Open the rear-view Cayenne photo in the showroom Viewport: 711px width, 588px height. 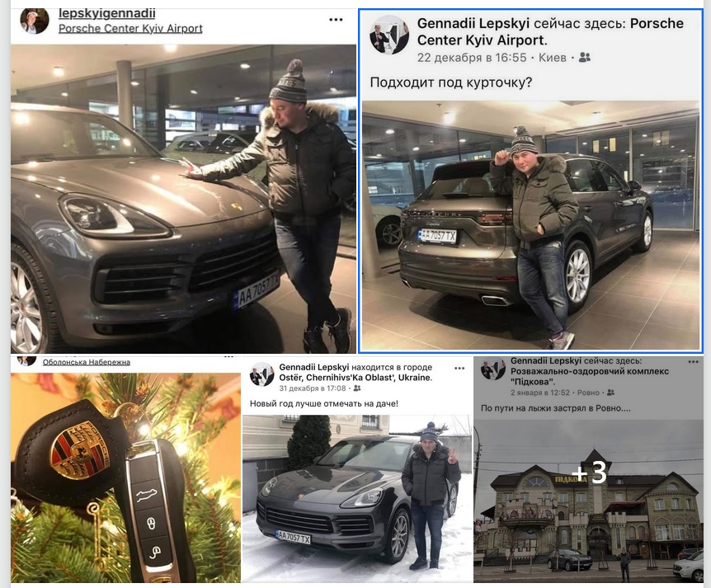point(531,225)
